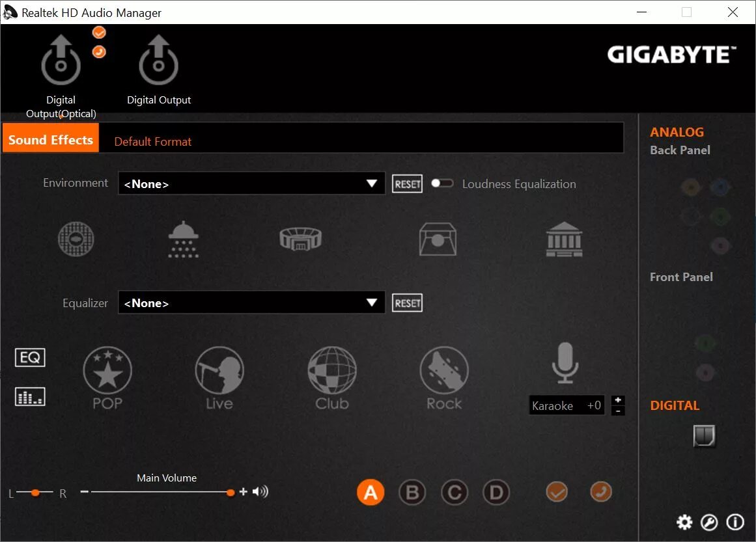Image resolution: width=756 pixels, height=542 pixels.
Task: Click the Main Volume label
Action: 167,478
